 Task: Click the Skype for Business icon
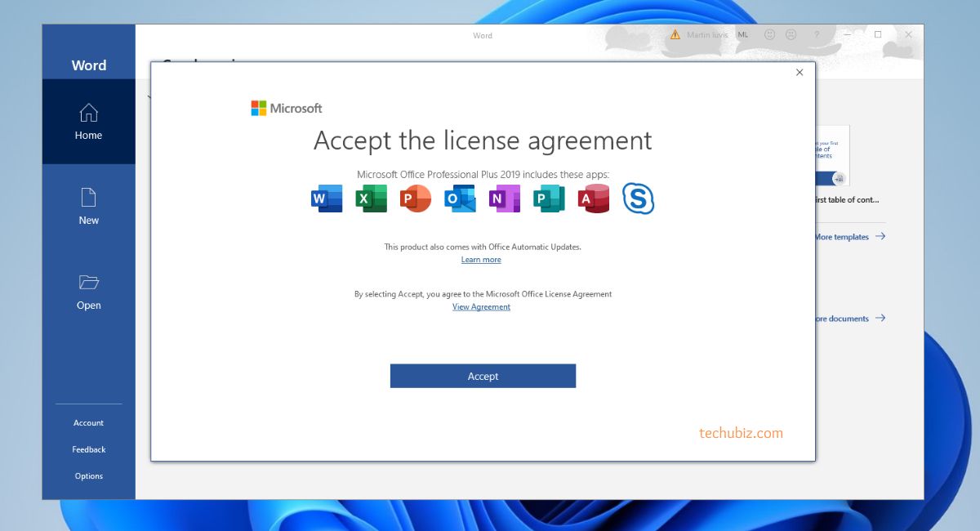click(x=638, y=199)
